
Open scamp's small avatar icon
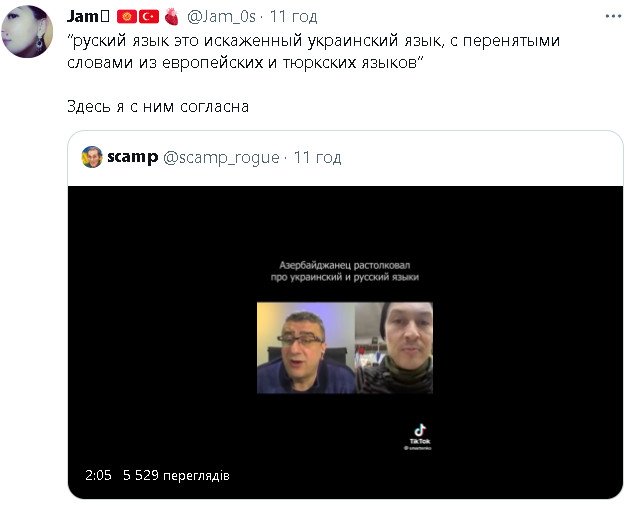(x=92, y=157)
